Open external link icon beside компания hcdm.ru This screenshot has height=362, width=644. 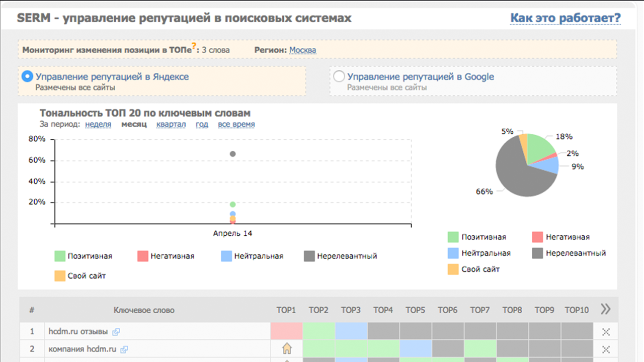click(x=125, y=349)
